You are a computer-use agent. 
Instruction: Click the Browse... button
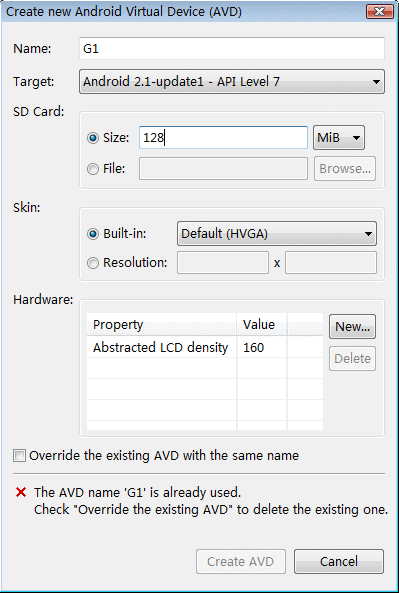click(345, 169)
